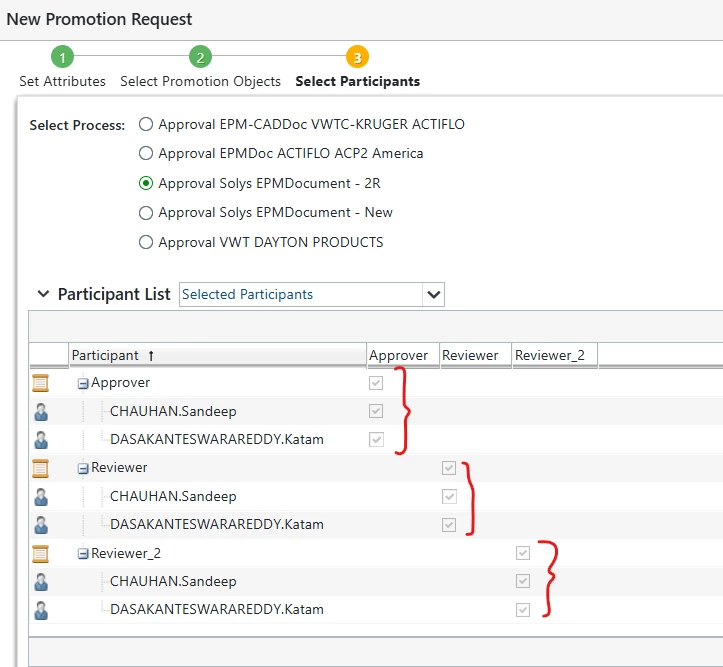Toggle Reviewer checkbox for DASAKANTESWARAREDDY.Katam

(449, 525)
